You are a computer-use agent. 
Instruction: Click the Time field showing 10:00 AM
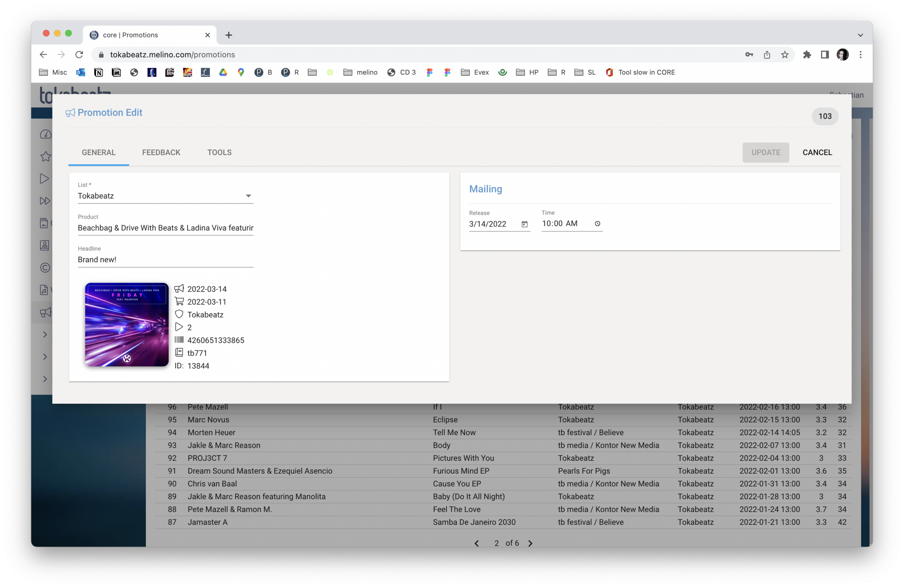click(x=572, y=224)
